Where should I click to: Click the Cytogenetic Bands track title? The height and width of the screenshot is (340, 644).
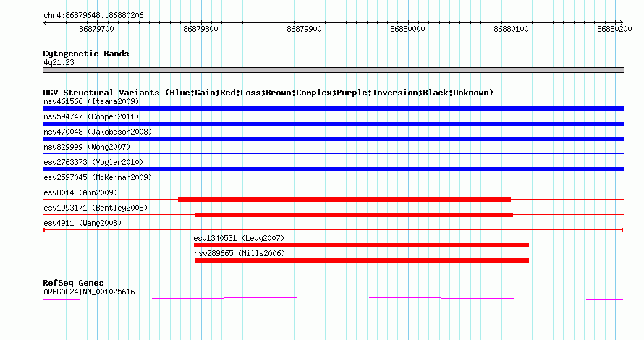(x=86, y=54)
